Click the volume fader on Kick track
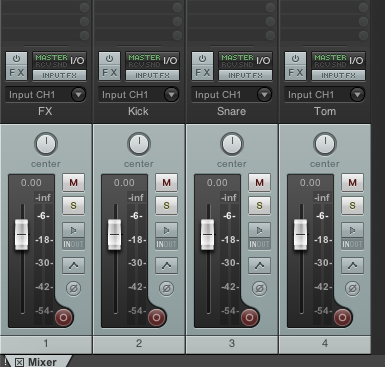 [x=115, y=235]
